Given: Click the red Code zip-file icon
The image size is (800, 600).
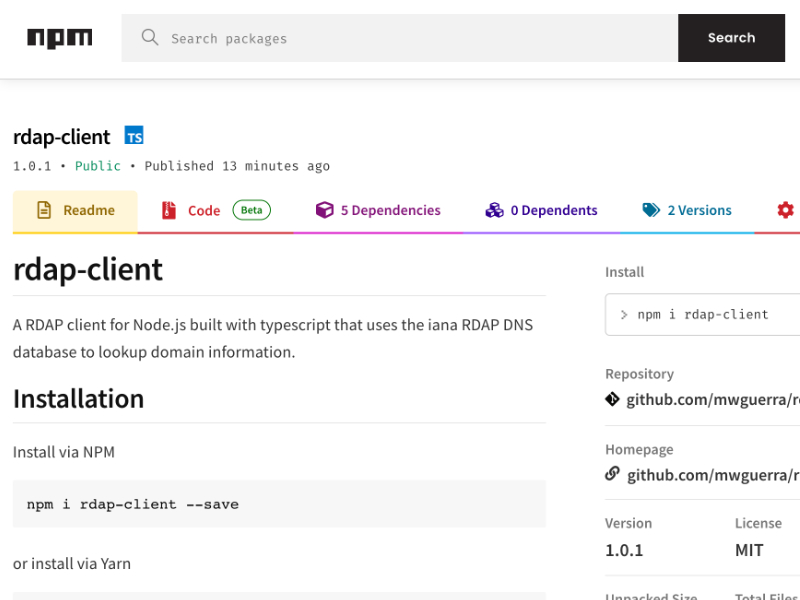Looking at the screenshot, I should pos(169,210).
